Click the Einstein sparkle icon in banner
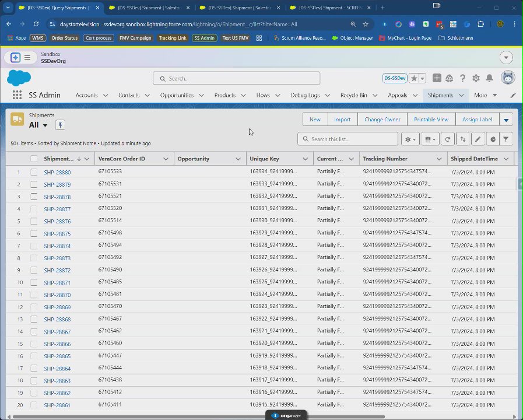Screen dimensions: 523x420 tap(15, 57)
